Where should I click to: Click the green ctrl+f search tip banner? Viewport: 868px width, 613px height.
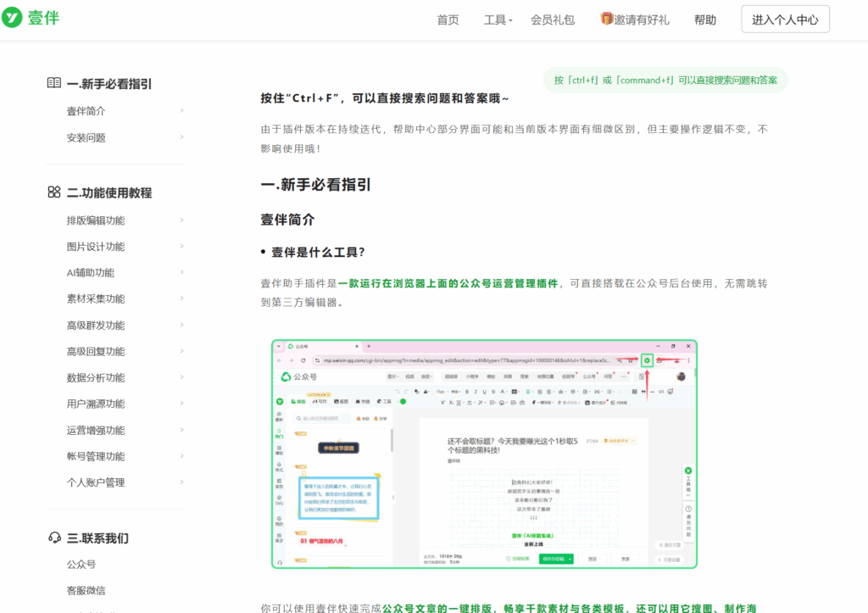665,81
